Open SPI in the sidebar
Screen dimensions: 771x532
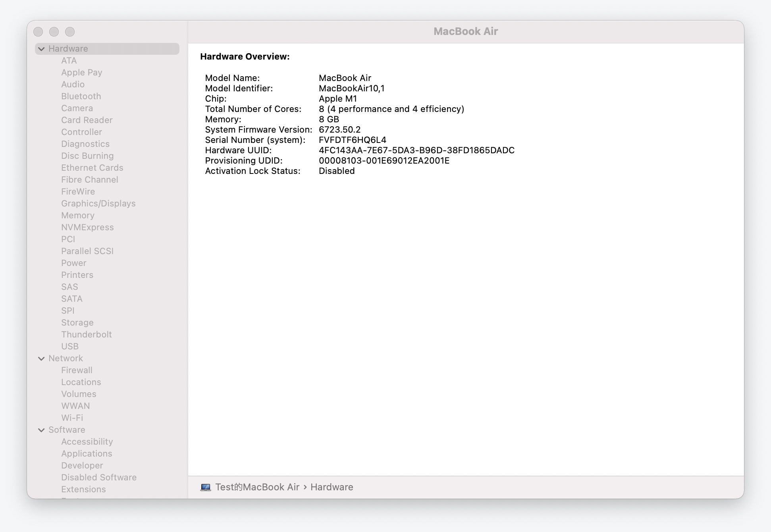click(68, 311)
